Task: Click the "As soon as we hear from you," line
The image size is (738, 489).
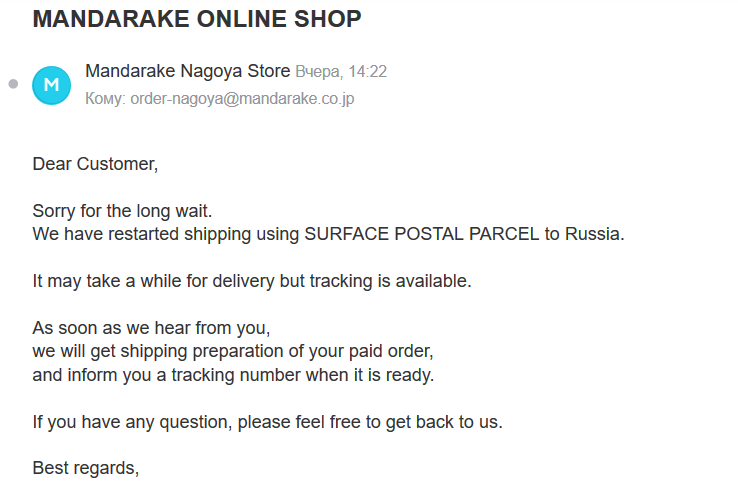Action: [x=151, y=328]
